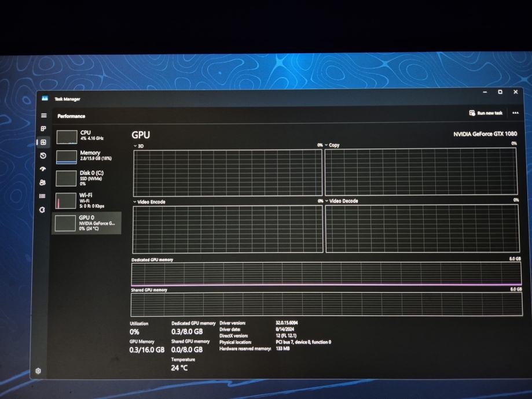This screenshot has width=532, height=399.
Task: Open the hamburger navigation menu
Action: tap(44, 116)
